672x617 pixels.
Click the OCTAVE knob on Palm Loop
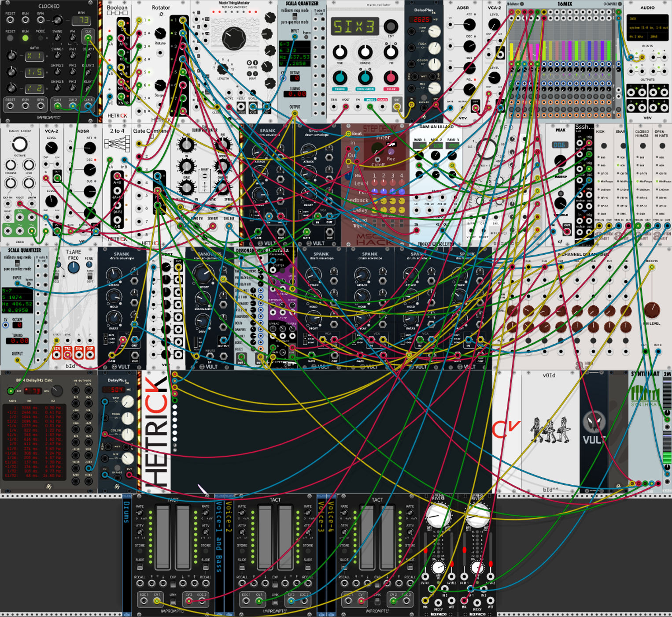19,144
